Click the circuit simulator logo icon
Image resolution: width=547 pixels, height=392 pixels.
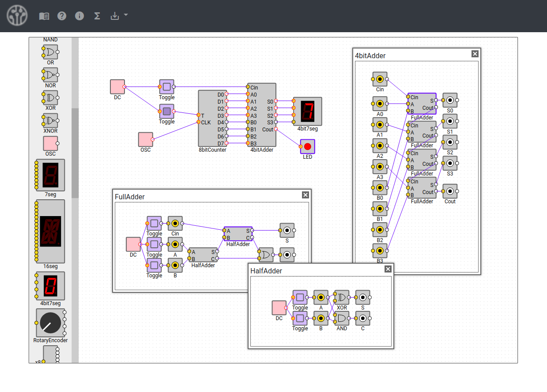point(17,16)
